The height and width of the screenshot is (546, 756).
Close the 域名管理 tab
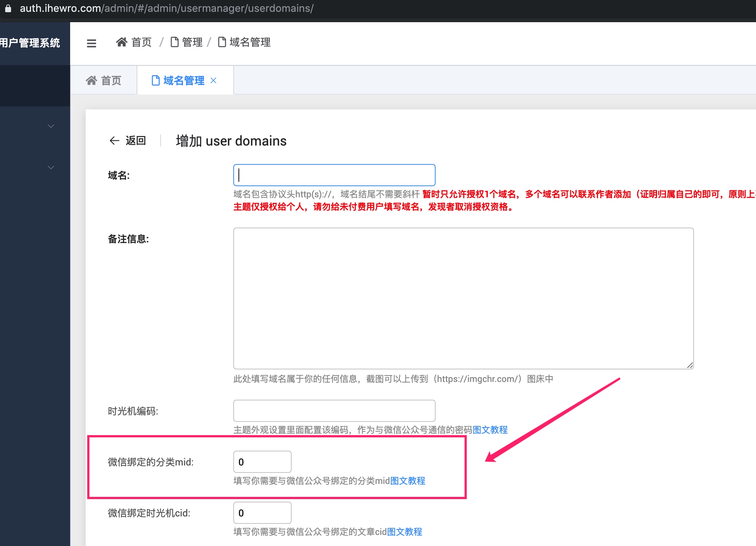tap(213, 80)
